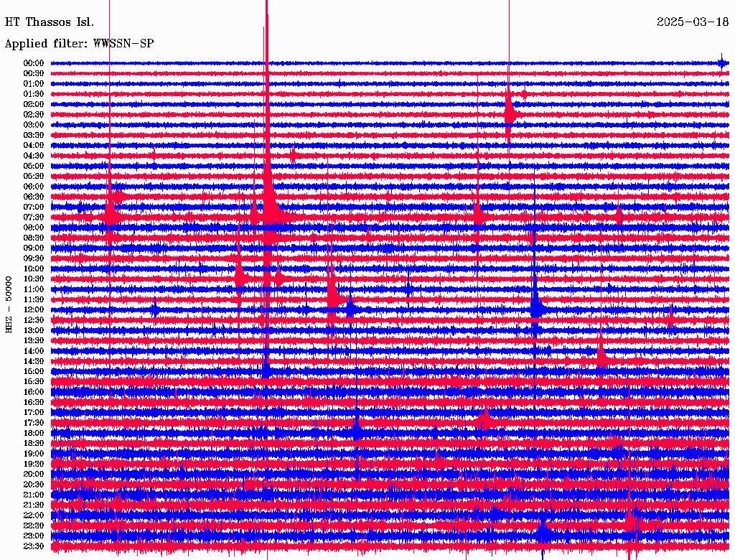Select the 03:30 time row label
Image resolution: width=735 pixels, height=560 pixels.
tap(34, 136)
